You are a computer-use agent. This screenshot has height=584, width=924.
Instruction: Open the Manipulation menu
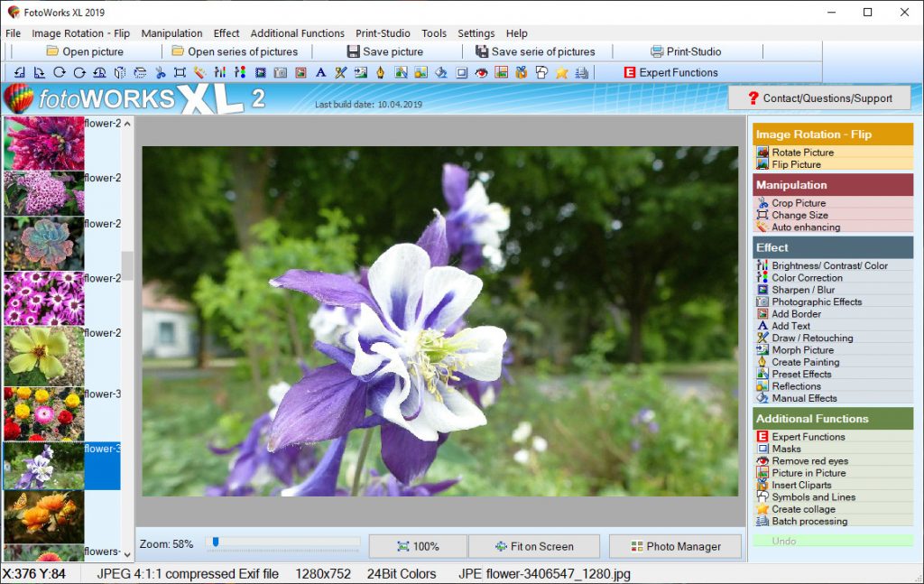pyautogui.click(x=171, y=32)
